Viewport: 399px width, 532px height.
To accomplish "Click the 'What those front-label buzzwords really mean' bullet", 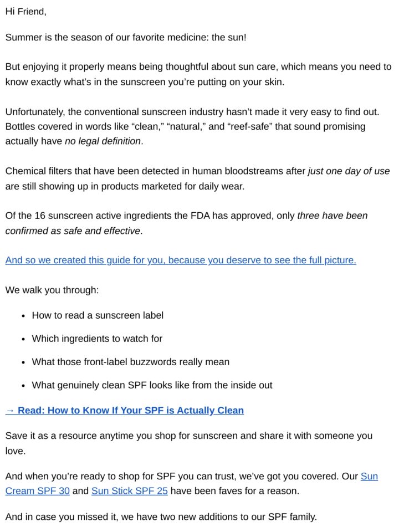I will point(131,362).
